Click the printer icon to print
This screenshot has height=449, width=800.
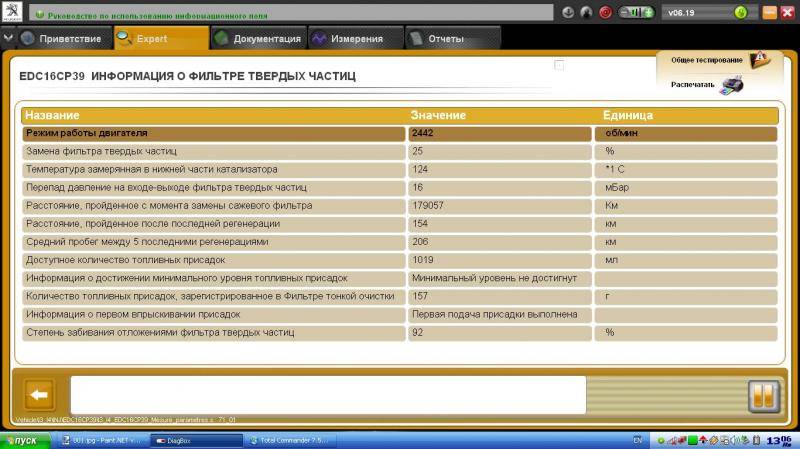pos(733,85)
